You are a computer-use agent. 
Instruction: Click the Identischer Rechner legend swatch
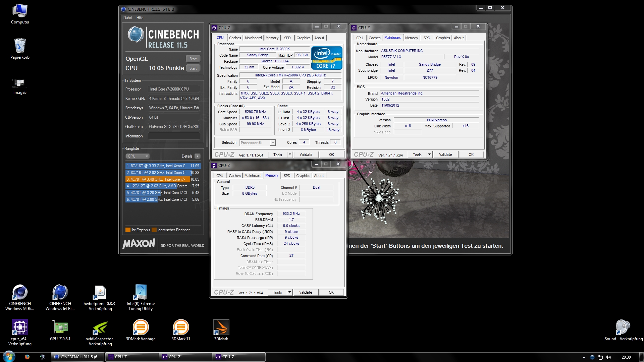point(154,230)
